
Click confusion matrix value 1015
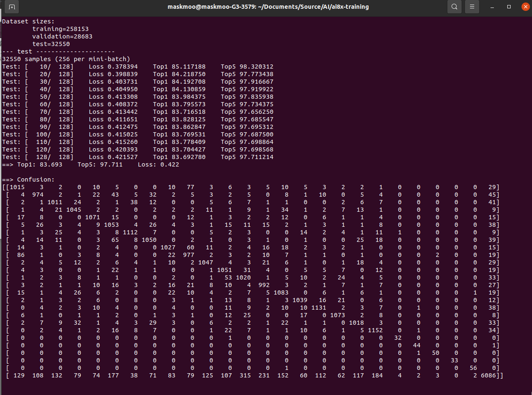17,187
